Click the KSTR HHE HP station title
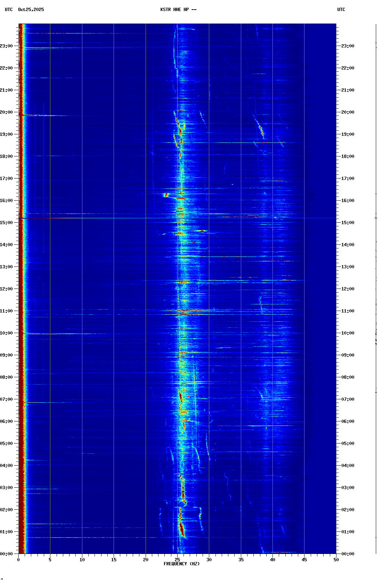Screen dimensions: 392x583 tap(178, 10)
